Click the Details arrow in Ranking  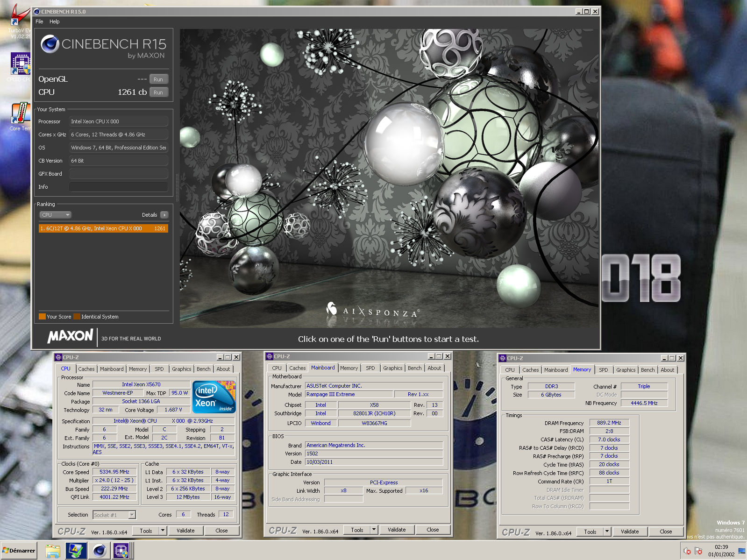coord(164,215)
